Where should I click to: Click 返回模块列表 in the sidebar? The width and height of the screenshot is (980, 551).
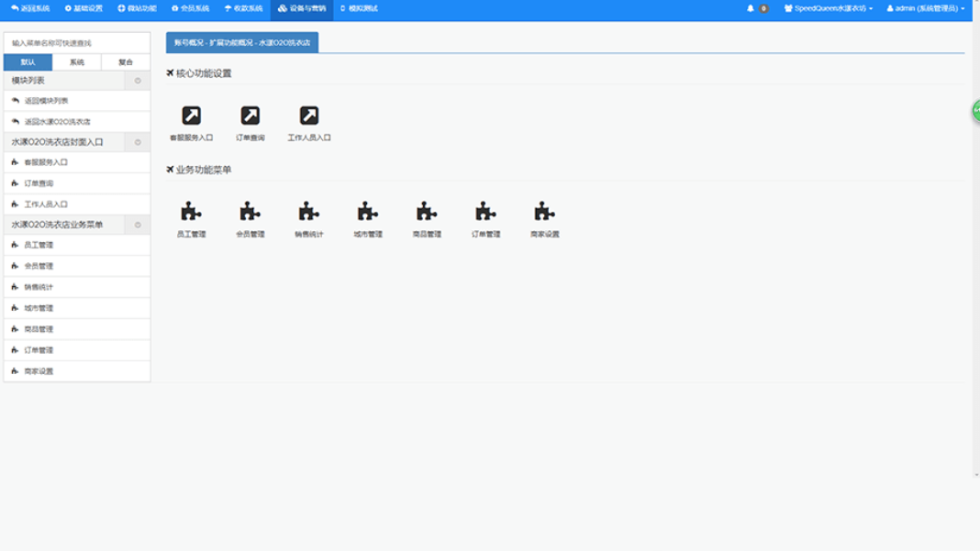tap(46, 101)
